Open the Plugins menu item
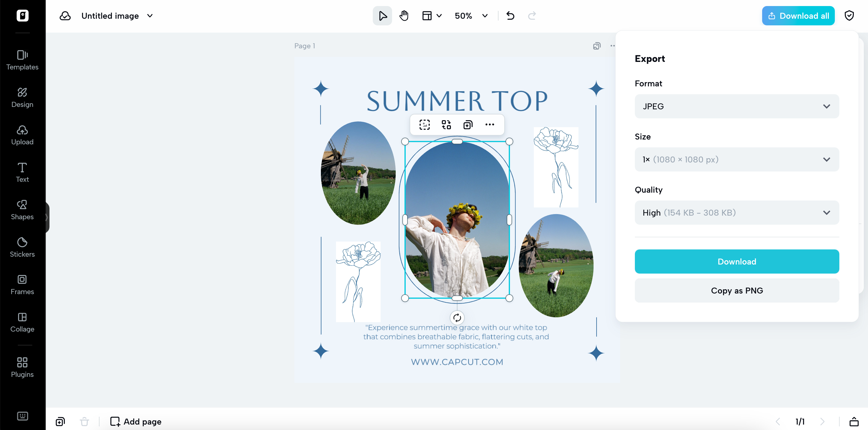The width and height of the screenshot is (868, 430). [x=22, y=367]
